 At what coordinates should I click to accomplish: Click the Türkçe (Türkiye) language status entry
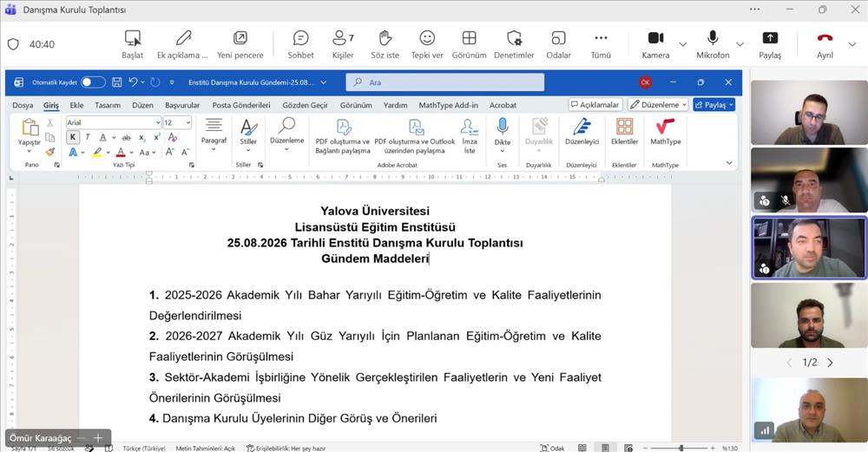click(x=144, y=449)
